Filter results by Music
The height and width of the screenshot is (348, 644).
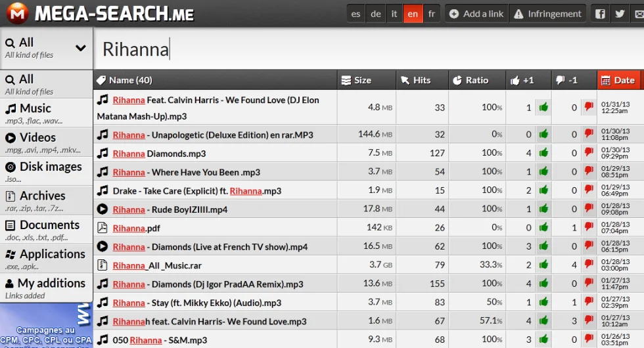(46, 113)
